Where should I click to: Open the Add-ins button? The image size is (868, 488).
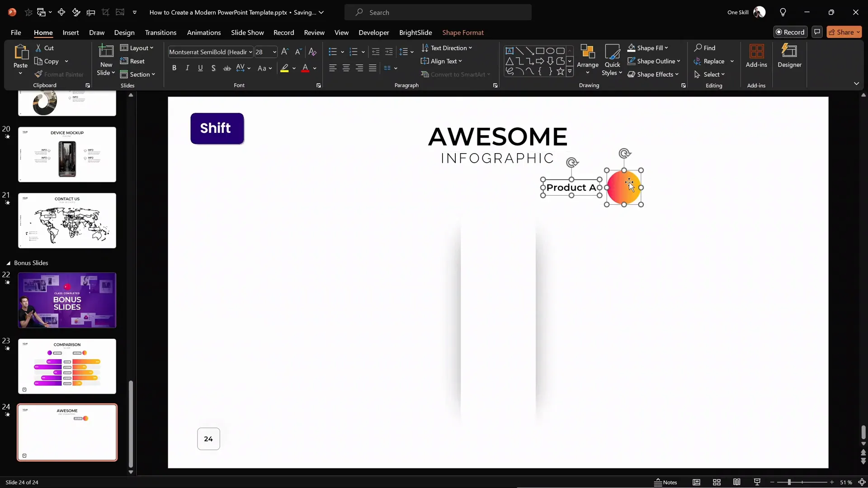(x=756, y=56)
